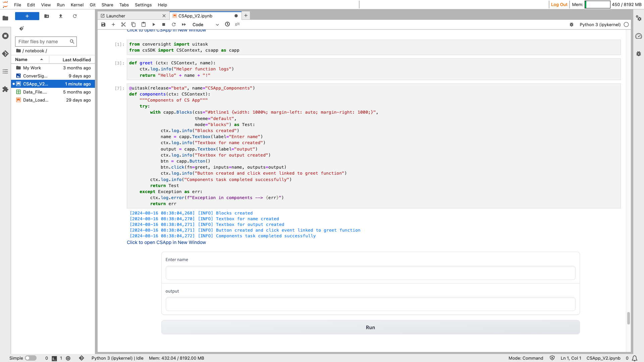This screenshot has height=362, width=644.
Task: Close the Launcher tab
Action: [164, 16]
